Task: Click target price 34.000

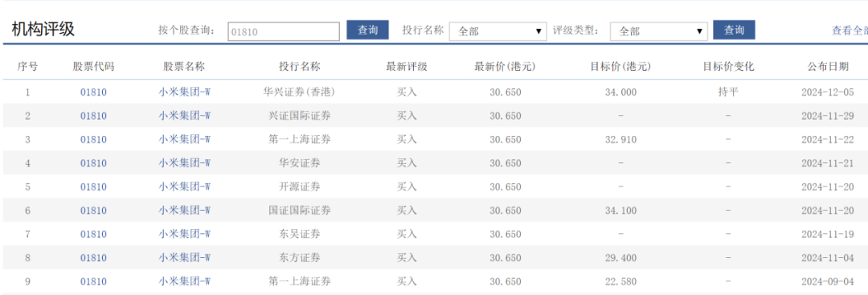Action: 620,92
